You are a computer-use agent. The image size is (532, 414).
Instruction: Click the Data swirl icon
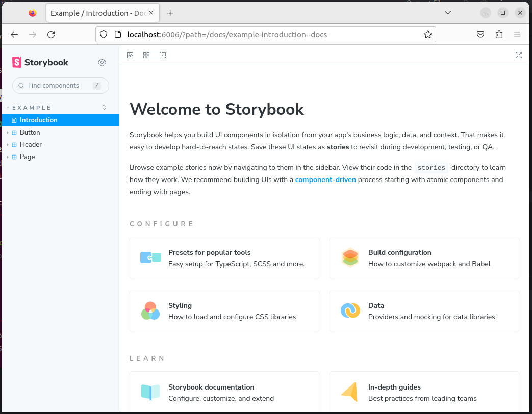point(350,310)
